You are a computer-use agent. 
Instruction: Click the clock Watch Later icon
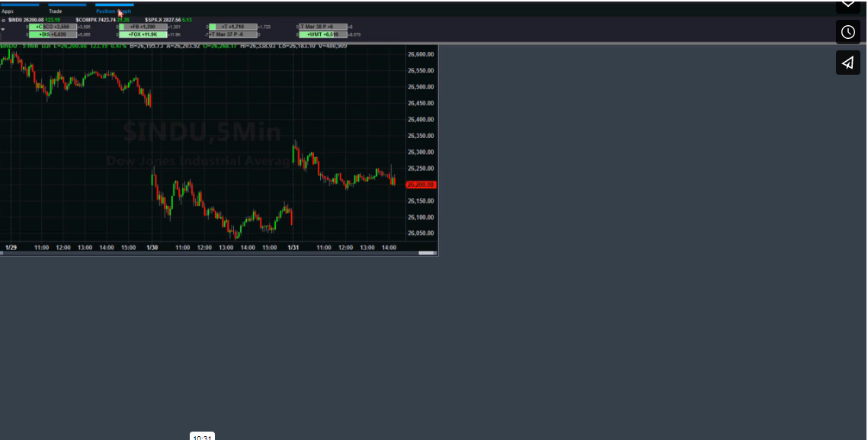pyautogui.click(x=847, y=32)
